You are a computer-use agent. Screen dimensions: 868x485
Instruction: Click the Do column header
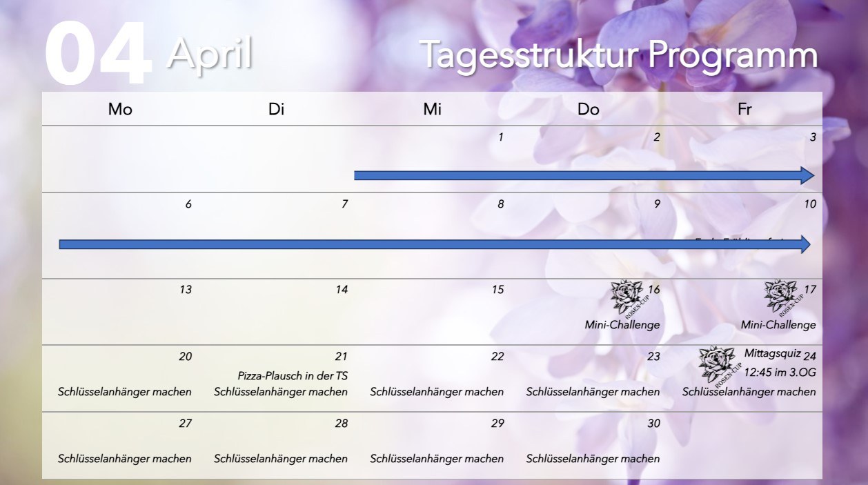pos(588,109)
